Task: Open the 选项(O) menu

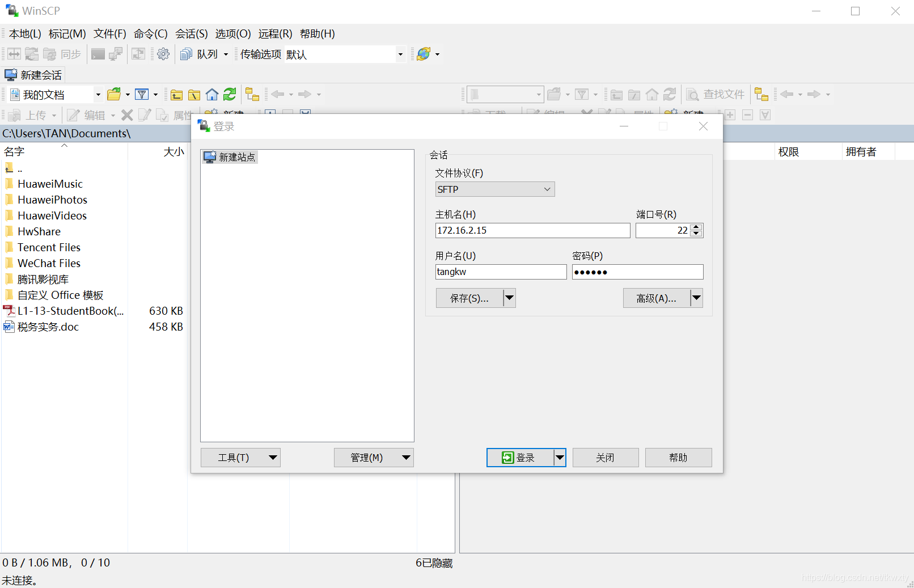Action: tap(232, 34)
